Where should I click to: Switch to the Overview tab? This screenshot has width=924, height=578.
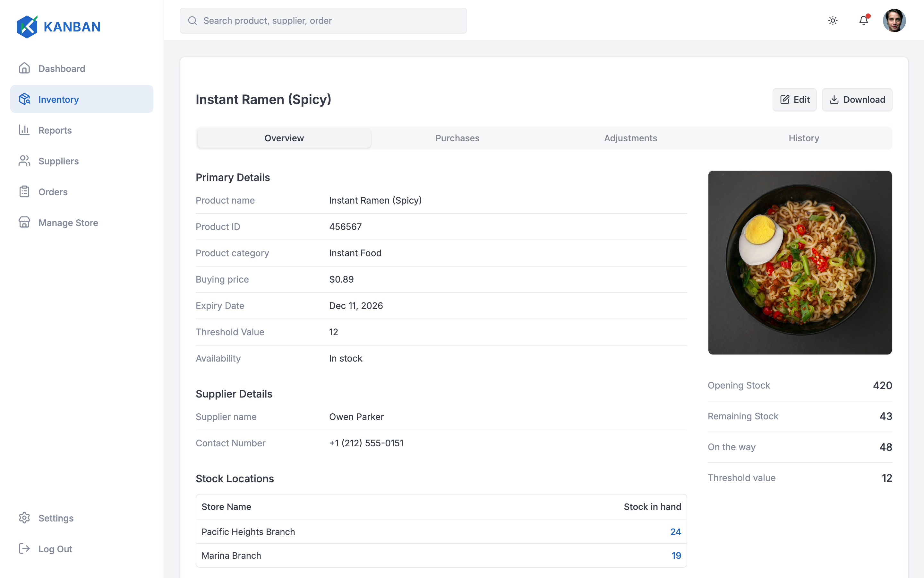pos(284,138)
